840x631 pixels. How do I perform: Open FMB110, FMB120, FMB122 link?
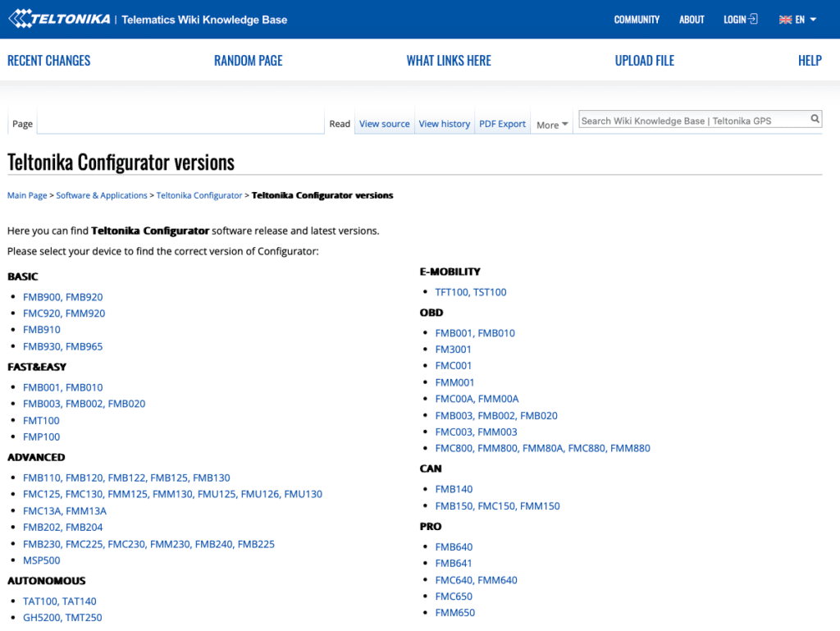click(x=126, y=478)
